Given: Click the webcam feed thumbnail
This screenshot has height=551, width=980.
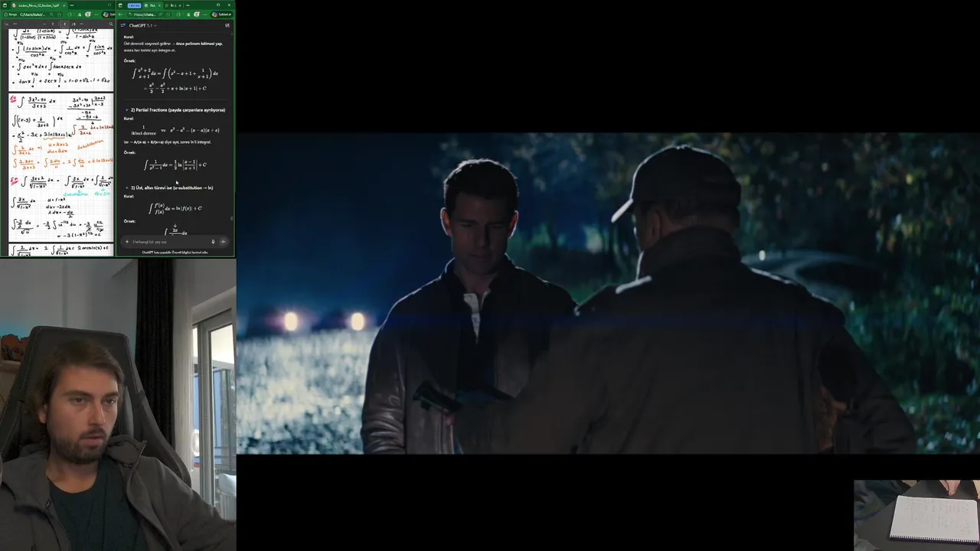Looking at the screenshot, I should click(x=118, y=405).
